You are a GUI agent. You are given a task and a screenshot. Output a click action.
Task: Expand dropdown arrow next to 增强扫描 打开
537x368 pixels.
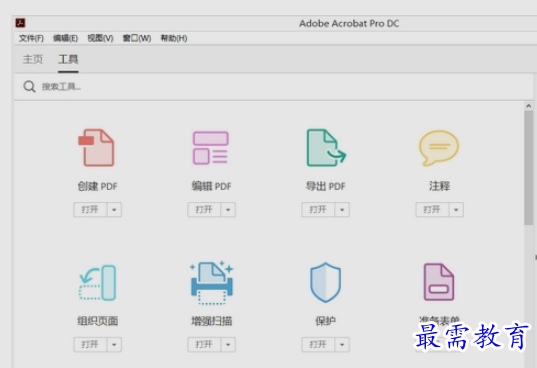tap(228, 344)
